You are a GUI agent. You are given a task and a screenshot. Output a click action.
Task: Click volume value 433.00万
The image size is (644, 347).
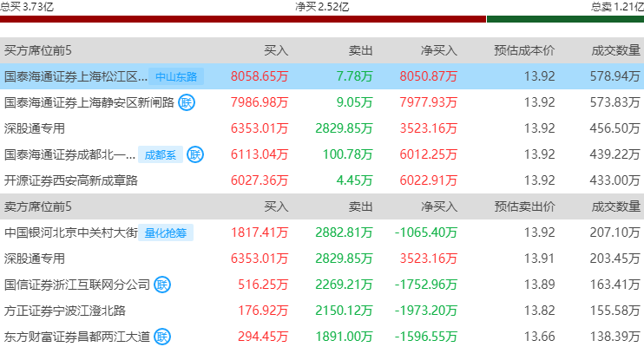tap(614, 180)
